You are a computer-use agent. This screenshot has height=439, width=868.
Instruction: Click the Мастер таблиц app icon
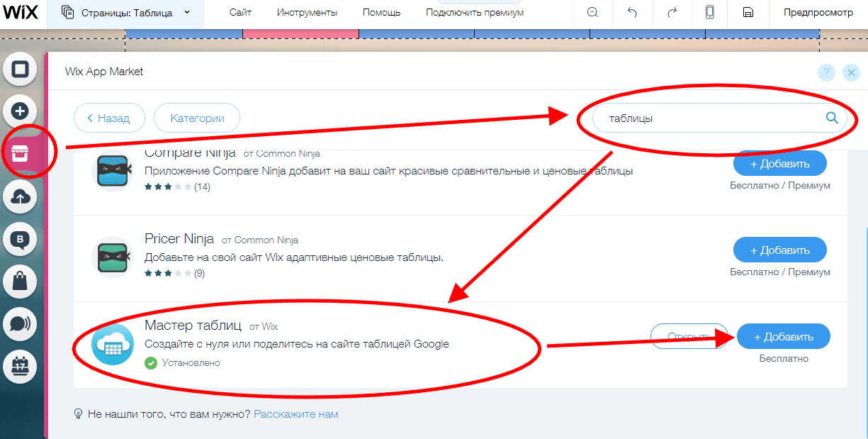click(113, 344)
